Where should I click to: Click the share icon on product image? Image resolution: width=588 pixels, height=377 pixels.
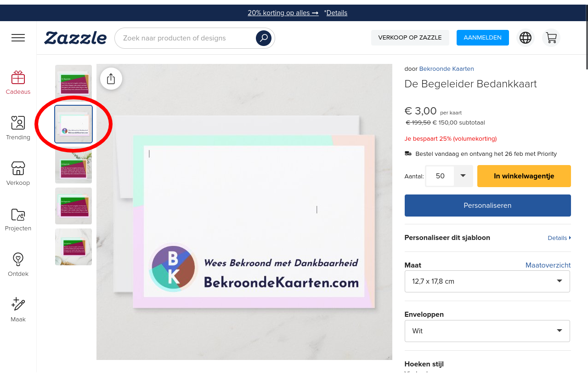(x=111, y=79)
